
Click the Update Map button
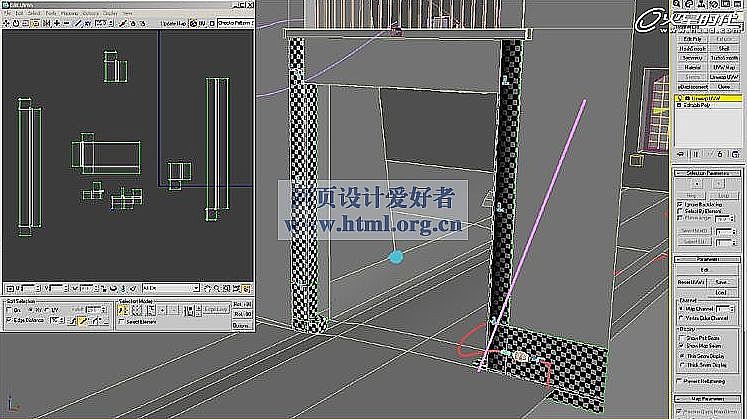coord(174,23)
